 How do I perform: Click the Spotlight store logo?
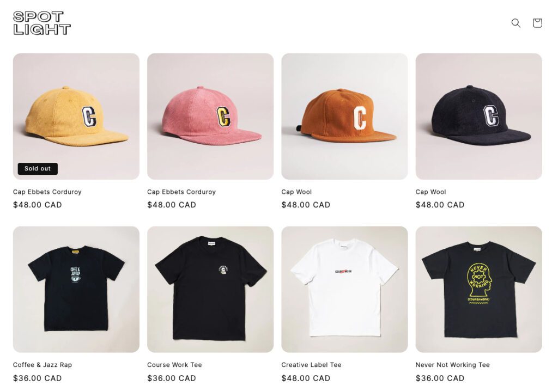[x=42, y=23]
